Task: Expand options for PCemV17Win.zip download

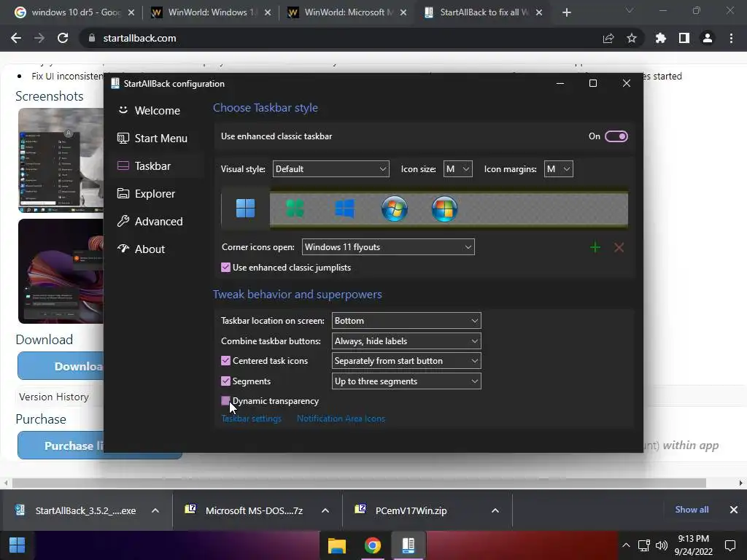Action: point(495,510)
